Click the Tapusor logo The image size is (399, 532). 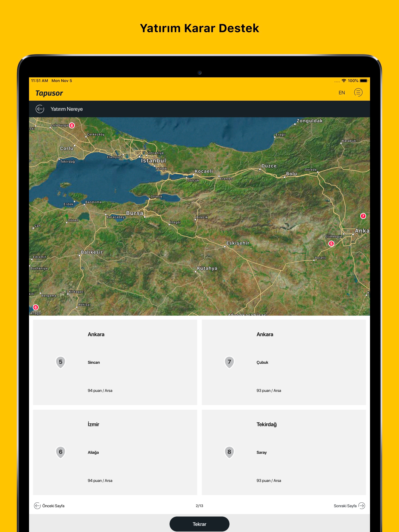point(49,93)
